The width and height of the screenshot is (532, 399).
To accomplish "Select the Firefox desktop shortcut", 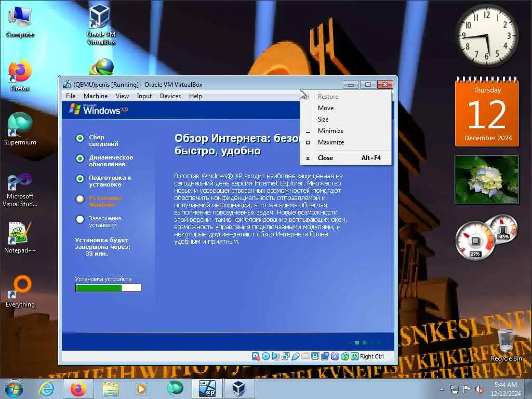I will (x=20, y=76).
